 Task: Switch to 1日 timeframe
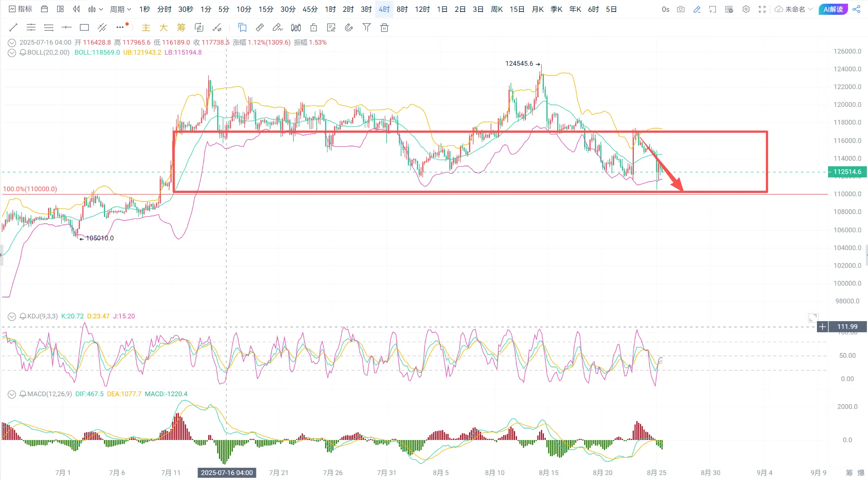(442, 9)
